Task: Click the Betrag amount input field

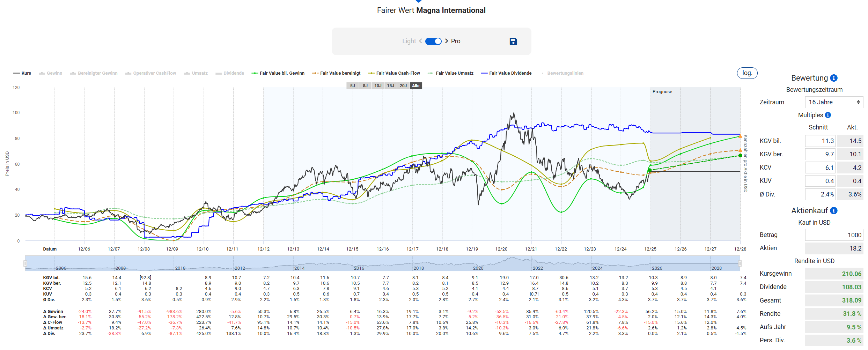Action: click(833, 235)
